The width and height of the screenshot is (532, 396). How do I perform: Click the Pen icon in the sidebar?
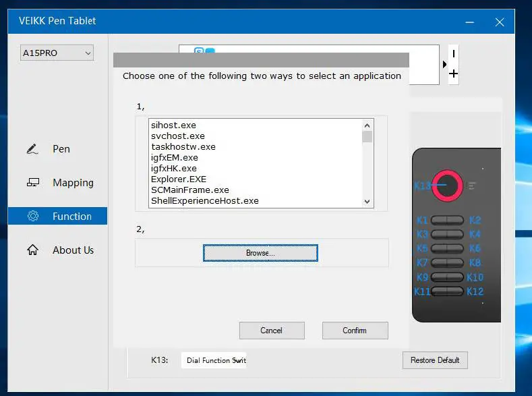point(32,149)
